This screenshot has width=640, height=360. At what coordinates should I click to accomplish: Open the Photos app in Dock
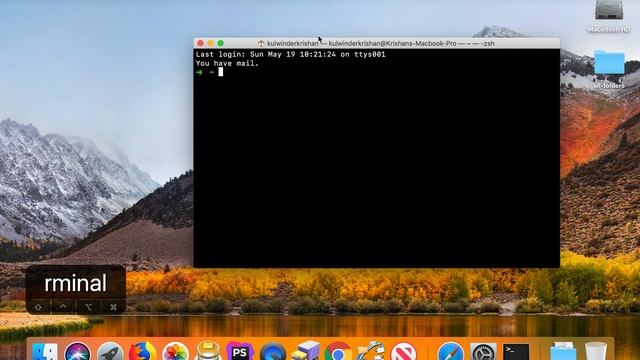[175, 352]
